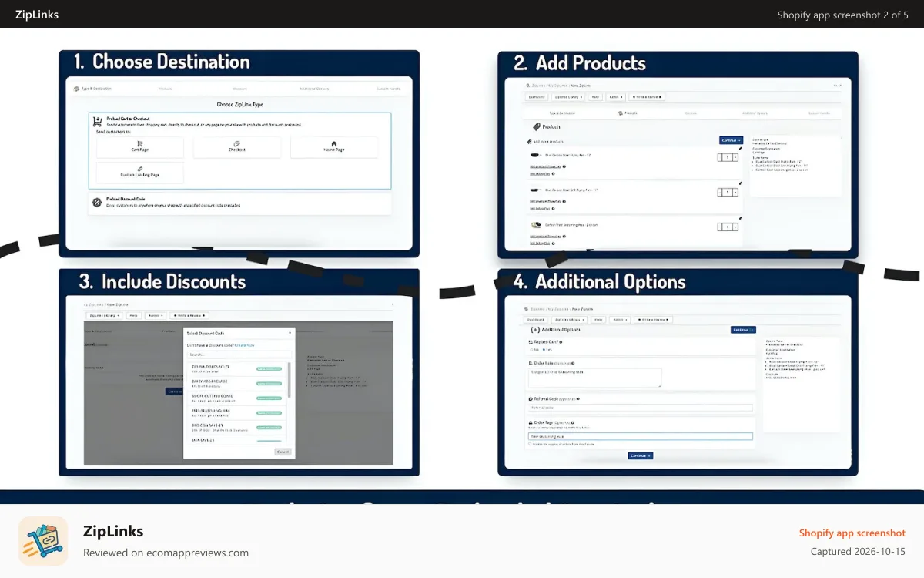Select the Yes radio under Replace Cart

tap(544, 350)
